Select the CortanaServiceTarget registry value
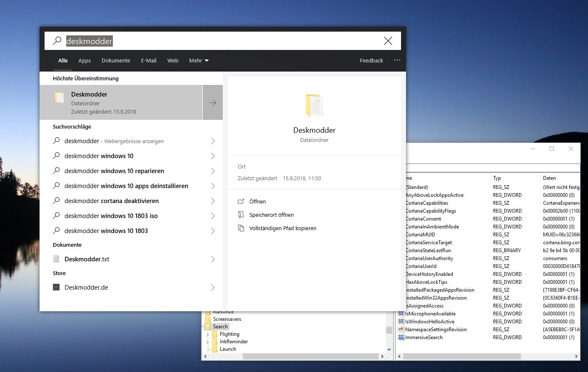The height and width of the screenshot is (372, 588). pos(429,243)
